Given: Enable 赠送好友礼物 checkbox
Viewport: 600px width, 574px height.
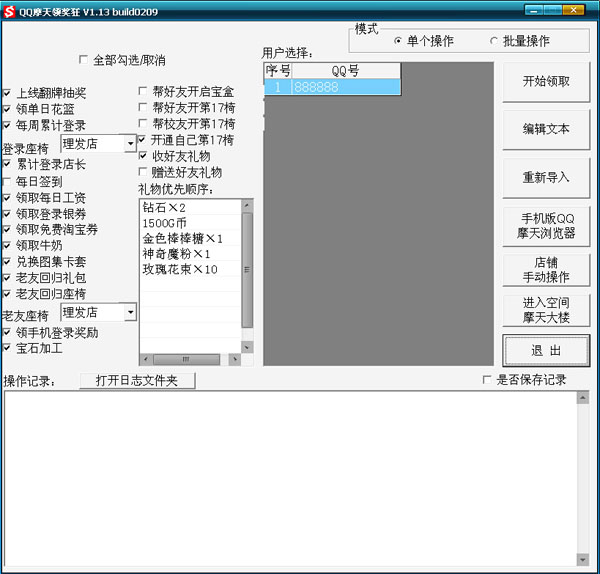Looking at the screenshot, I should [142, 172].
